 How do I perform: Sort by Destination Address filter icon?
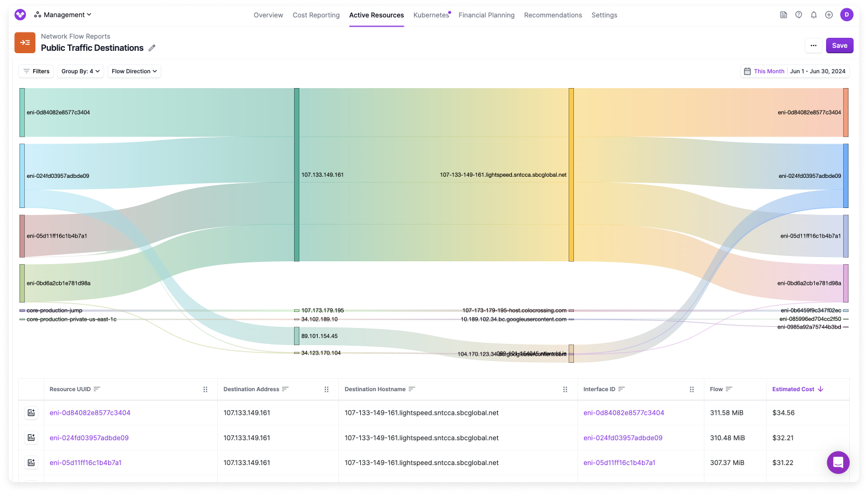pyautogui.click(x=285, y=389)
